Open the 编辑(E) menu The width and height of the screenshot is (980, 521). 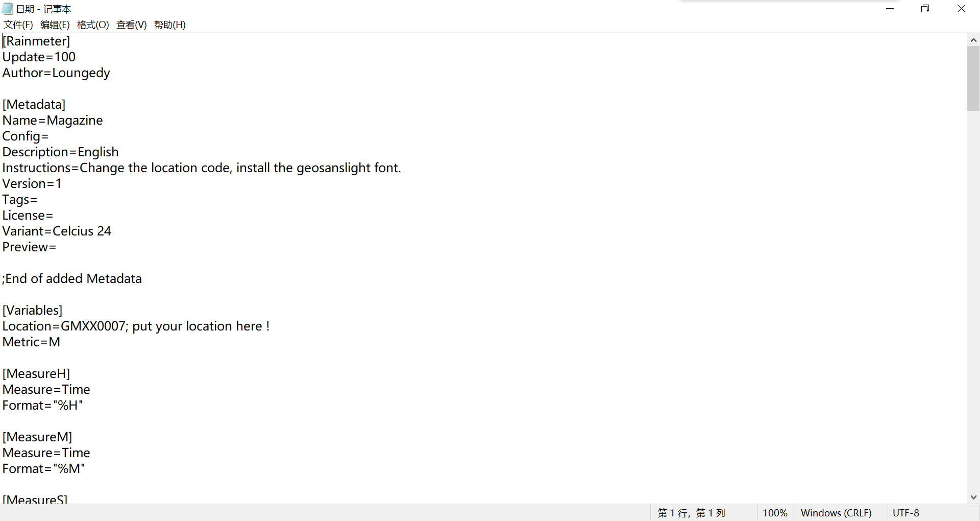55,25
